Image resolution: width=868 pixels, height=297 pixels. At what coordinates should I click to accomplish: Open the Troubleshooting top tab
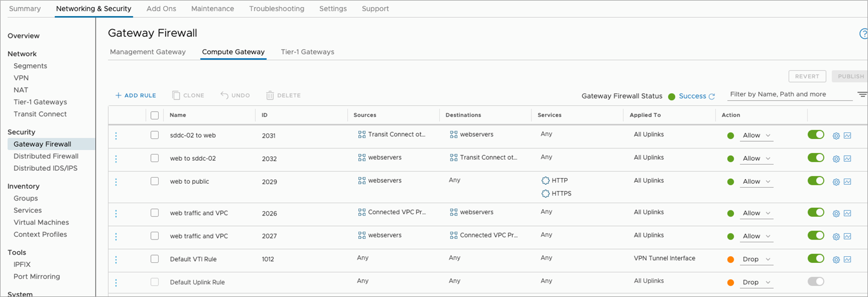(x=277, y=8)
